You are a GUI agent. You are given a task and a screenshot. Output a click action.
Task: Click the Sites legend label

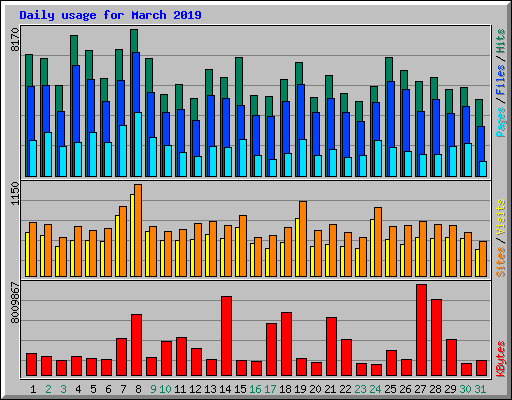pos(500,262)
